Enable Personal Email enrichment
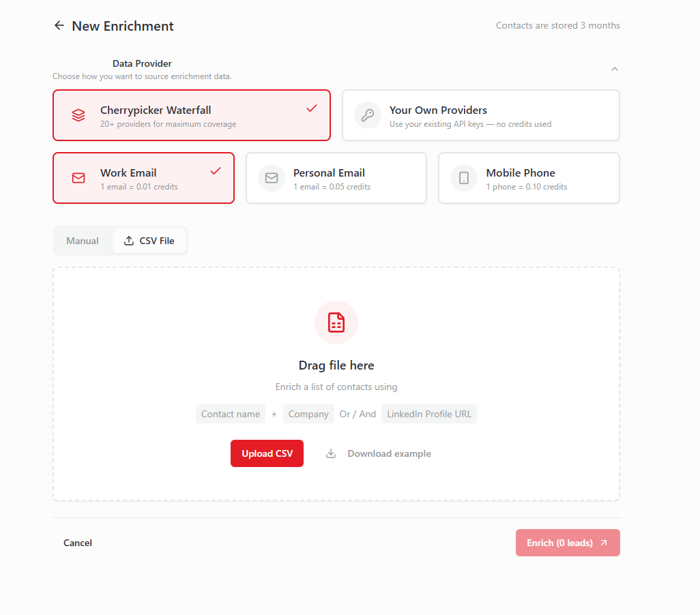700x615 pixels. click(336, 178)
